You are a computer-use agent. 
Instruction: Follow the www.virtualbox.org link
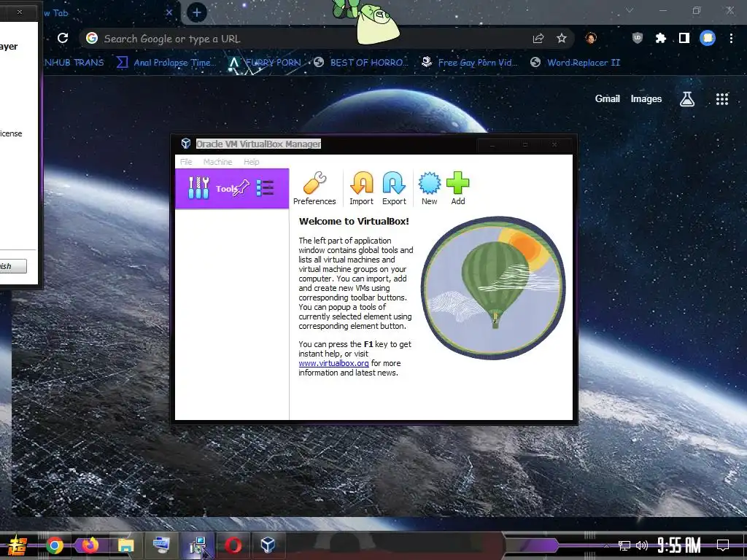point(333,363)
